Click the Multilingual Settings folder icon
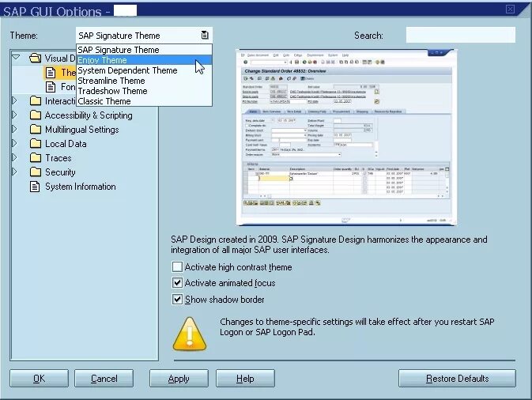The width and height of the screenshot is (532, 400). tap(36, 130)
